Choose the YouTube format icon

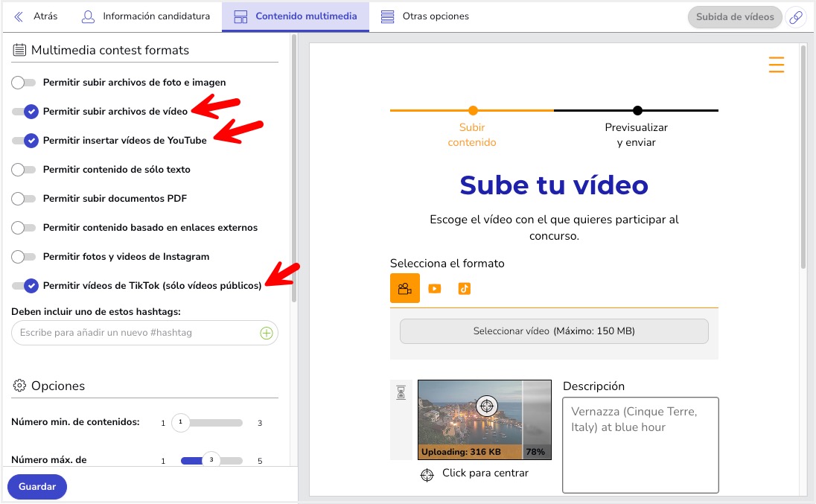[x=435, y=289]
